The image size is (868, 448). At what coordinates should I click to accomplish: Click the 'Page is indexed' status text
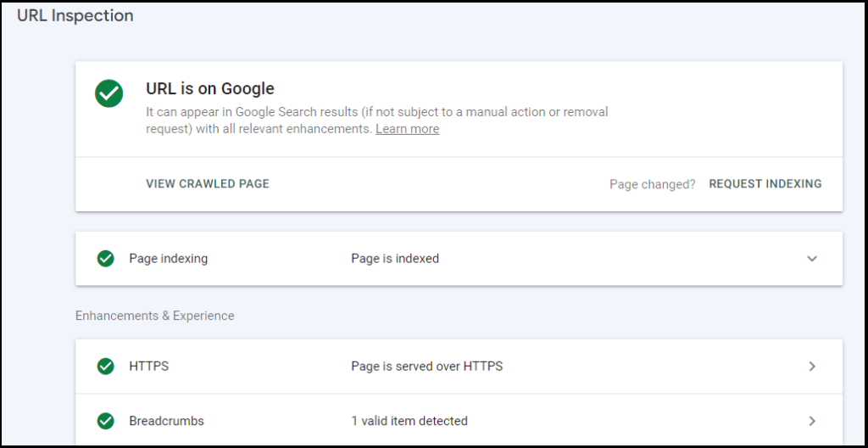pos(395,259)
